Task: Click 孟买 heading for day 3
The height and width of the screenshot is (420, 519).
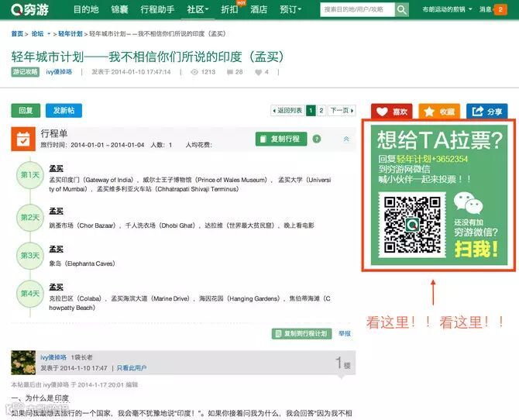Action: pos(56,249)
